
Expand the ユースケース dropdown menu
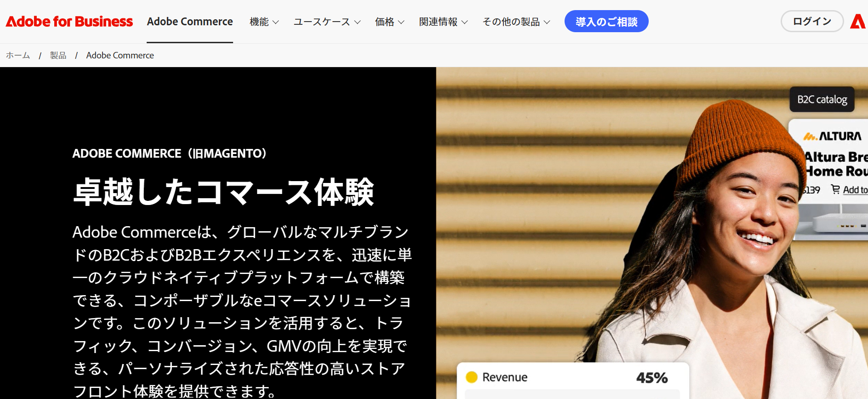pyautogui.click(x=327, y=22)
